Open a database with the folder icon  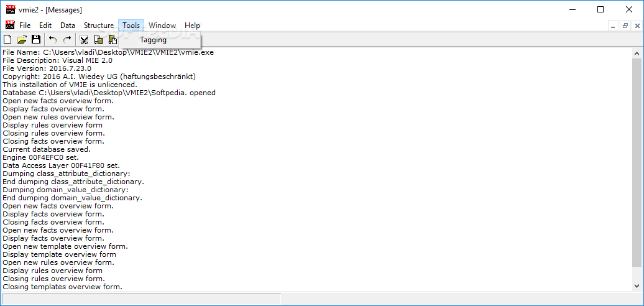22,39
